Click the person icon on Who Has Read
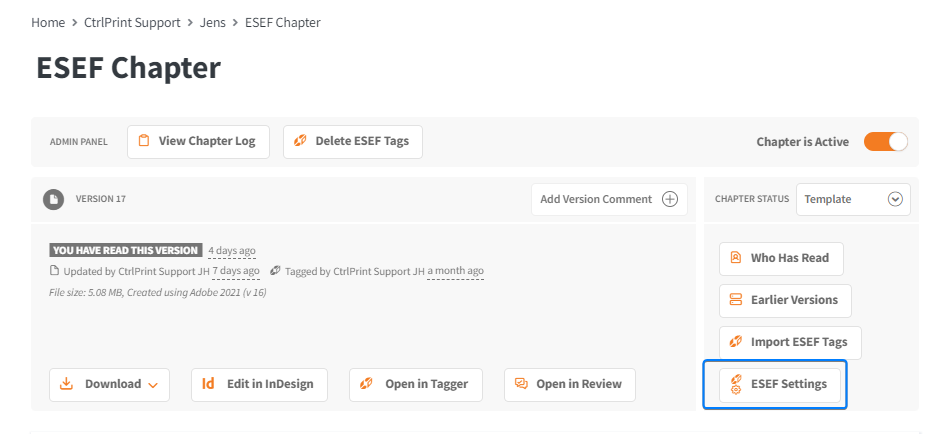939x434 pixels. coord(735,258)
